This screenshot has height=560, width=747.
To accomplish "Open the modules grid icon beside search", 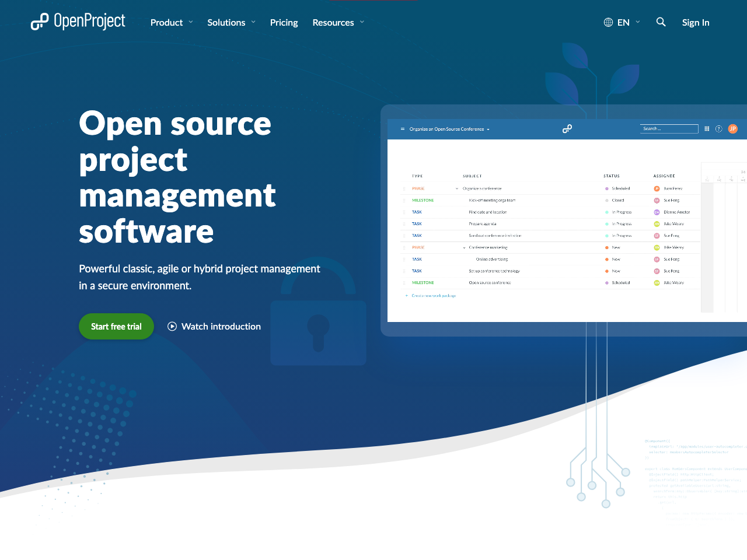I will click(x=707, y=129).
